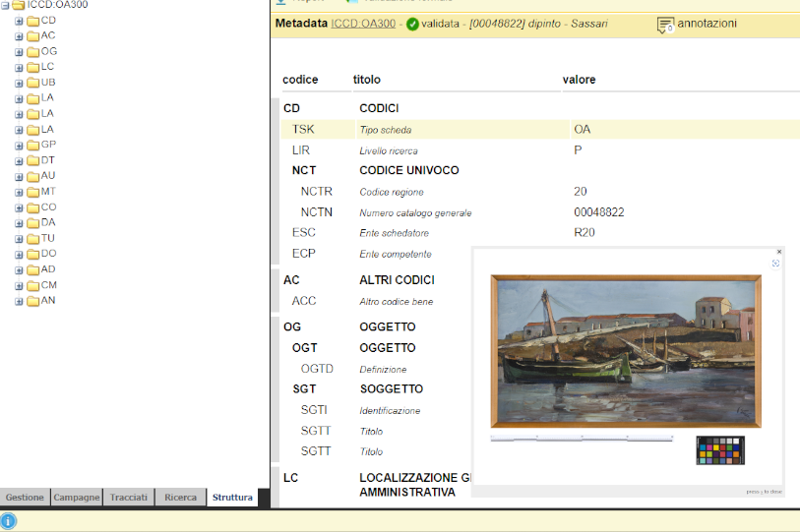The image size is (800, 532).
Task: Collapse the ICCD:OA300 root node
Action: coord(5,6)
